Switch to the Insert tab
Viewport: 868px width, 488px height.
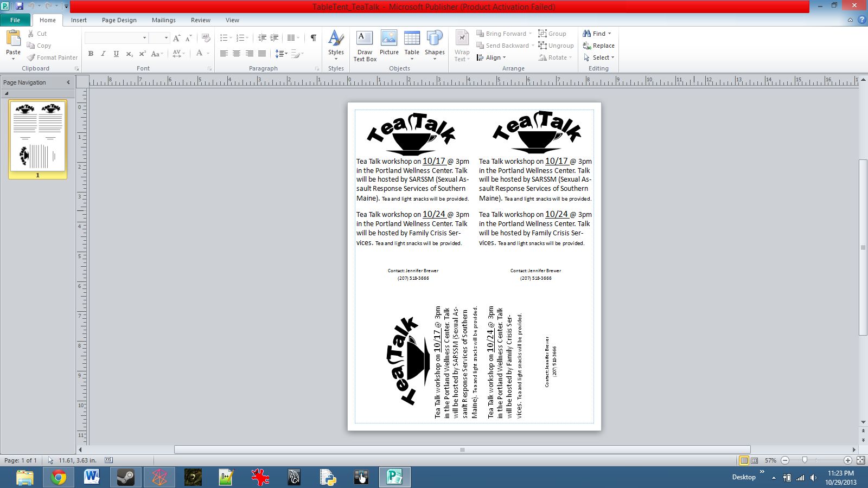coord(79,20)
